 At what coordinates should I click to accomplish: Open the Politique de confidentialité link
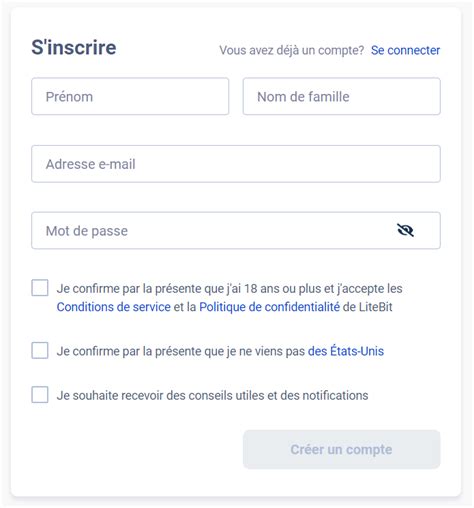coord(269,307)
